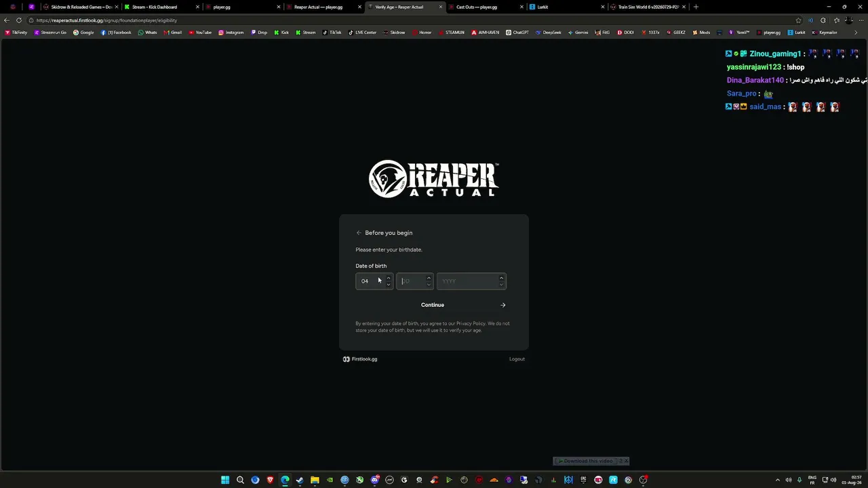Open the LIVE Center bookmark
This screenshot has height=488, width=868.
(363, 33)
